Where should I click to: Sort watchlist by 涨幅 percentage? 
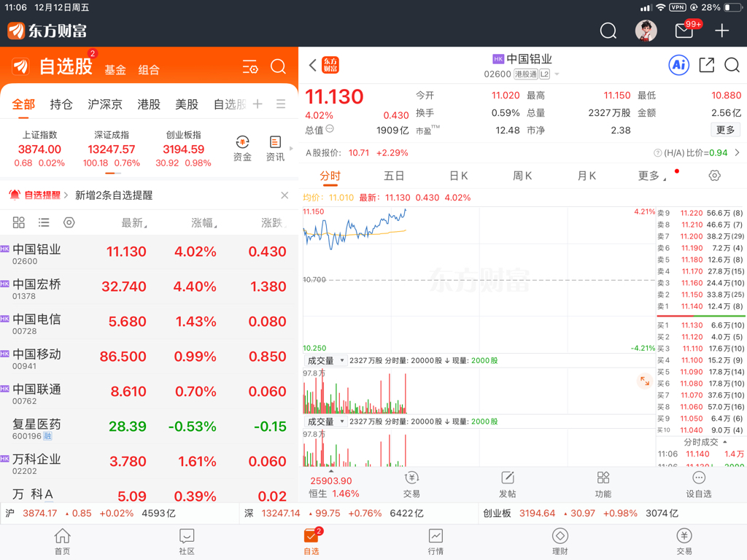pyautogui.click(x=204, y=222)
